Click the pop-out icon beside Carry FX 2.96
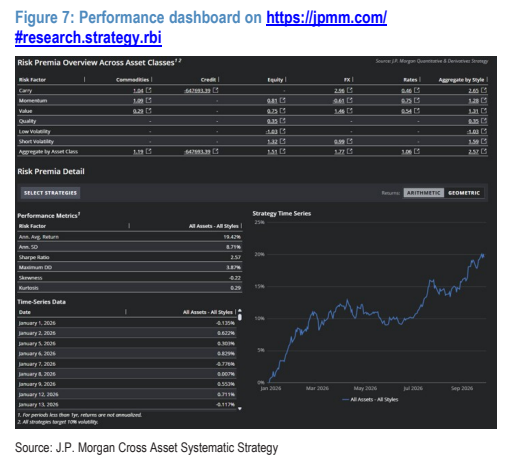Viewport: 511px width, 462px height. (349, 90)
